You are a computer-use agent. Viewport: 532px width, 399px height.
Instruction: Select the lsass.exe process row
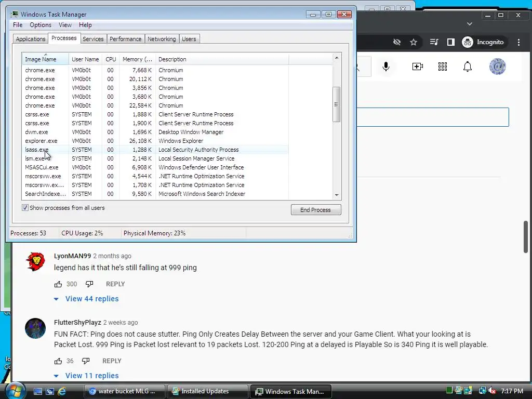[155, 150]
